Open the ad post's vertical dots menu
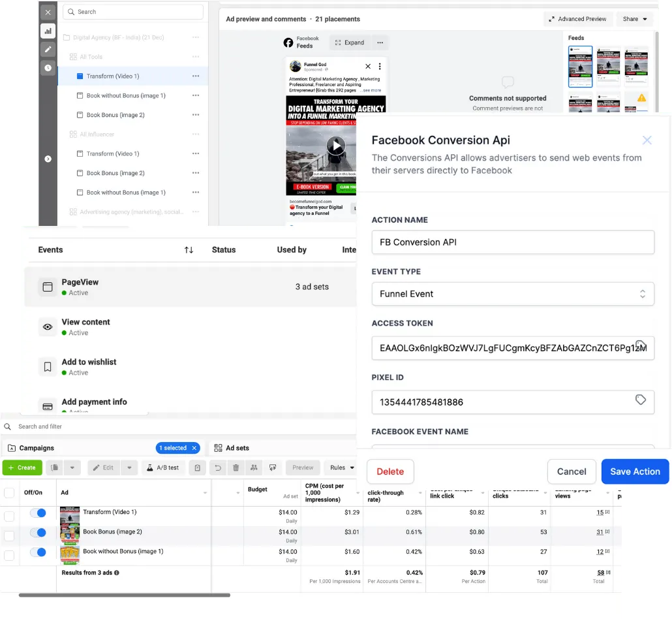Screen dimensions: 672x619 click(380, 66)
